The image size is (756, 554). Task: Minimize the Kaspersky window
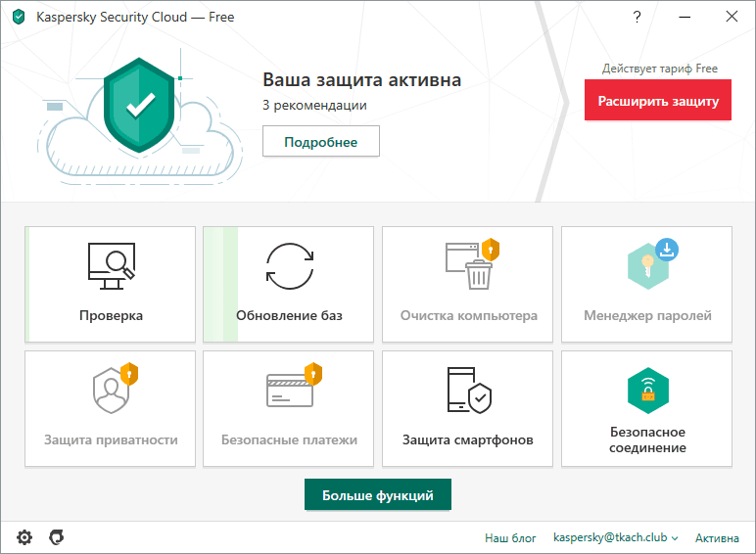tap(685, 17)
